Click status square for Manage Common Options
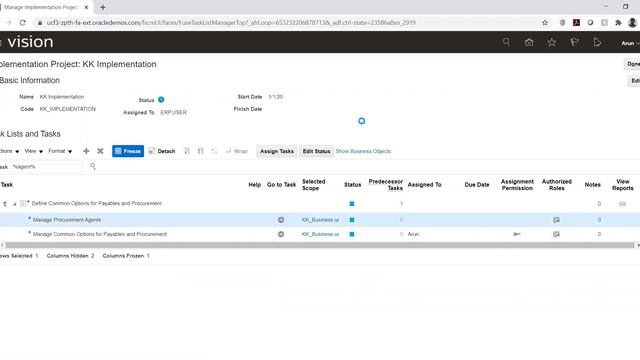640x360 pixels. point(352,234)
